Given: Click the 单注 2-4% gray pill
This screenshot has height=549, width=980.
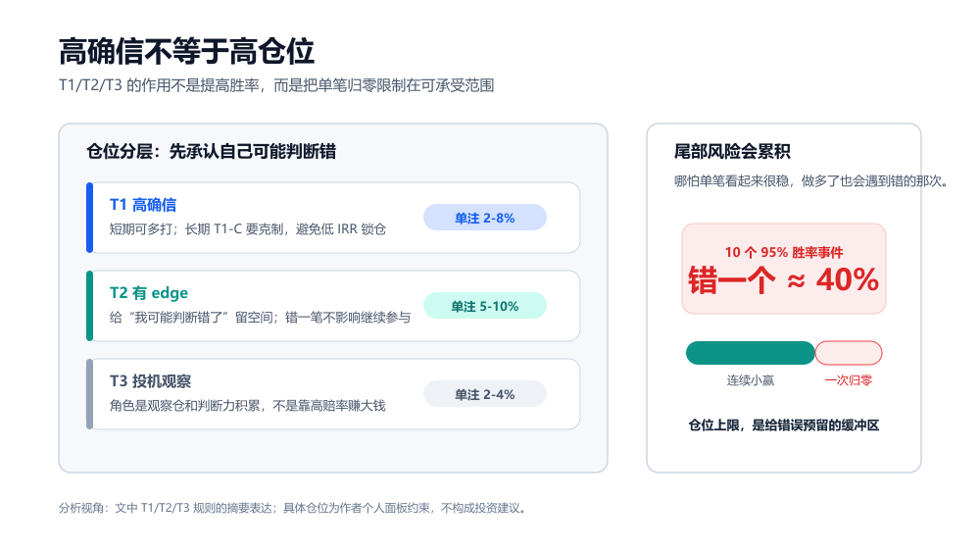Looking at the screenshot, I should click(x=485, y=394).
